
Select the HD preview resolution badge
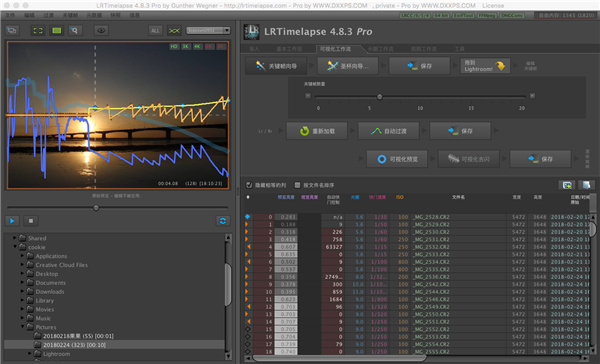[x=174, y=46]
